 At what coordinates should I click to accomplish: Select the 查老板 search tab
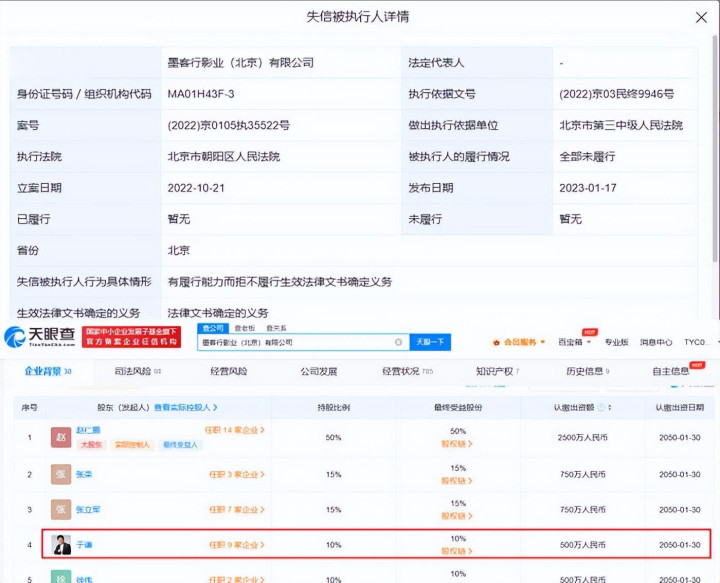pyautogui.click(x=244, y=328)
